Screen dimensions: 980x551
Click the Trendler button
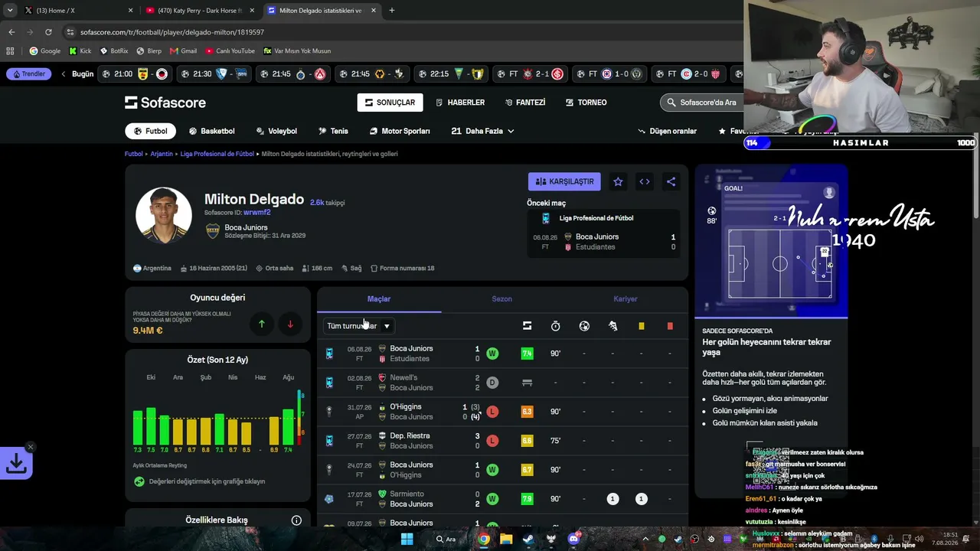pos(28,74)
